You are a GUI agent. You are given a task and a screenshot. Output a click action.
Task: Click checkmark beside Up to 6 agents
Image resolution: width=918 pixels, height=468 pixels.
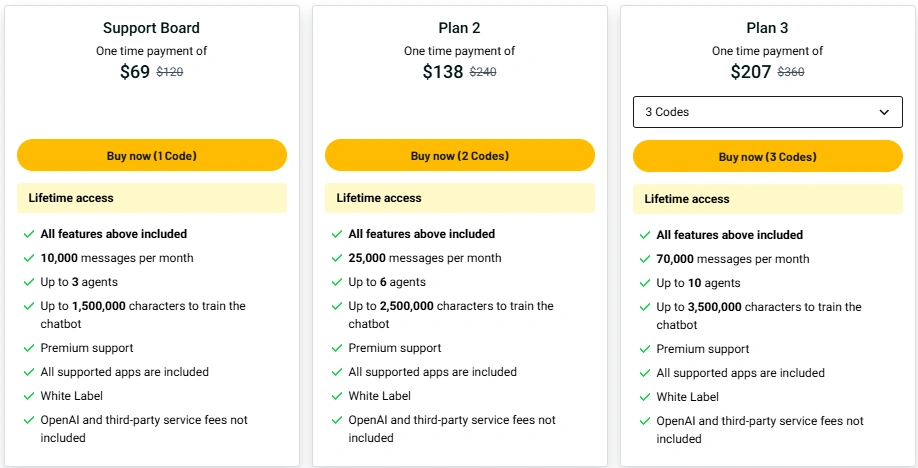coord(337,282)
